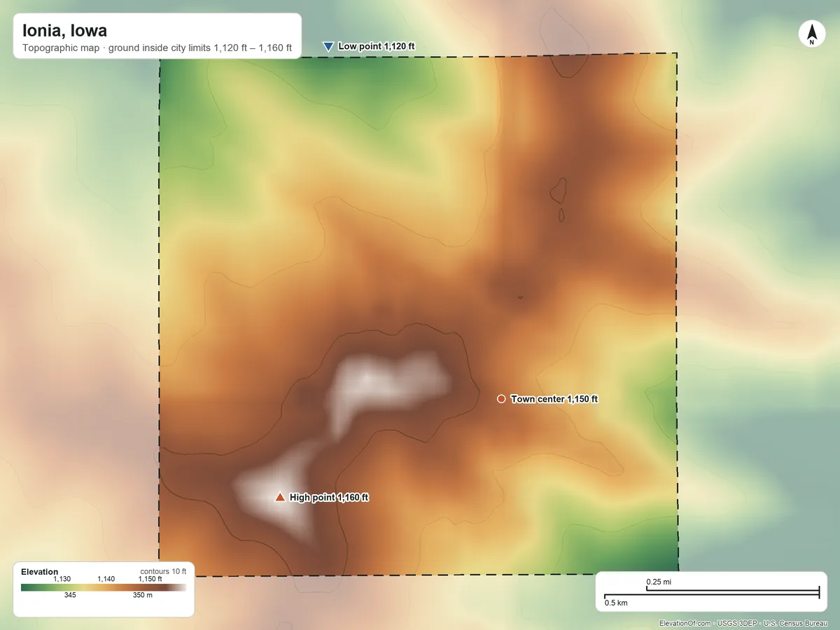840x630 pixels.
Task: Click the 'Elevation' legend heading
Action: (x=40, y=572)
